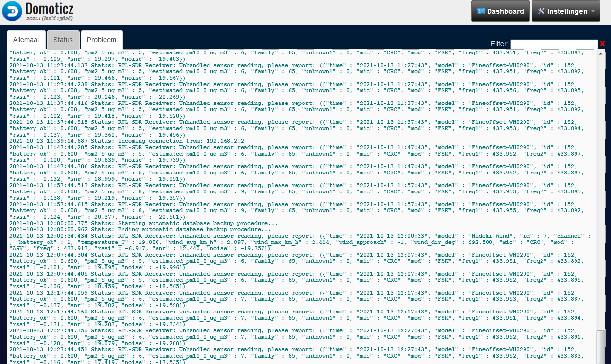The image size is (611, 364).
Task: Click the 12:00:34.434 Hideki-Wind log entry
Action: [x=299, y=242]
